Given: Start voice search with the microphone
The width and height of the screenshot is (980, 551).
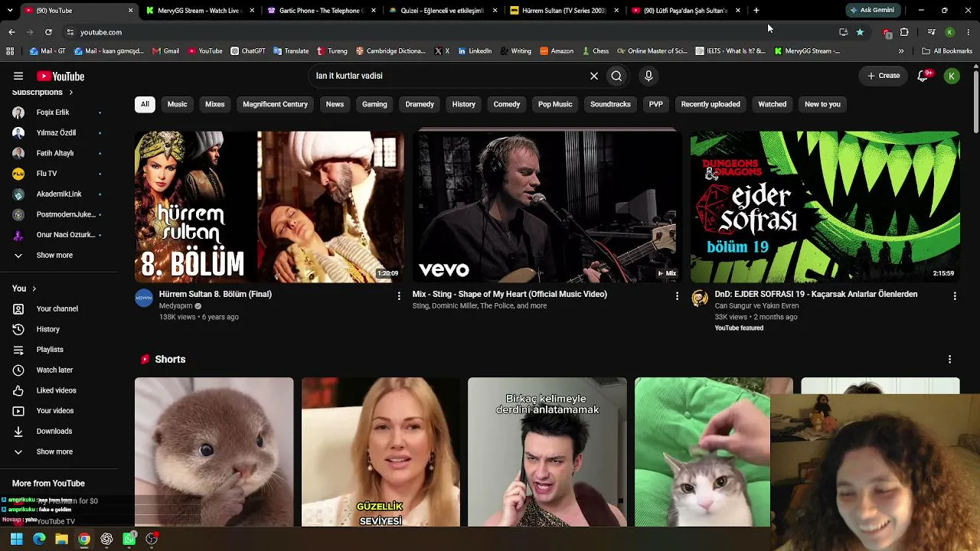Looking at the screenshot, I should (x=648, y=76).
